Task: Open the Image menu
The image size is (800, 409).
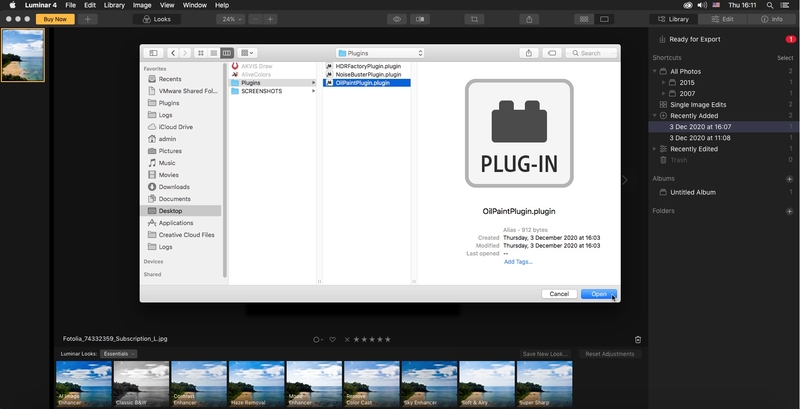Action: (x=142, y=5)
